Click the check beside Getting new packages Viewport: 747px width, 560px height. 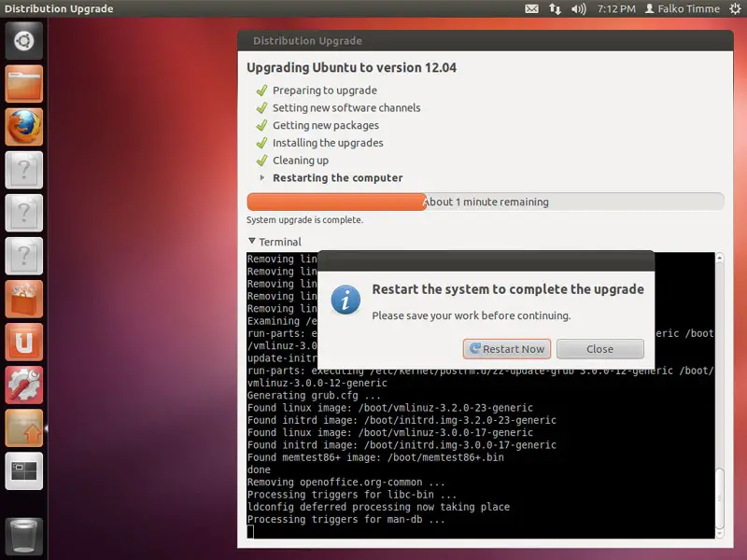tap(261, 126)
